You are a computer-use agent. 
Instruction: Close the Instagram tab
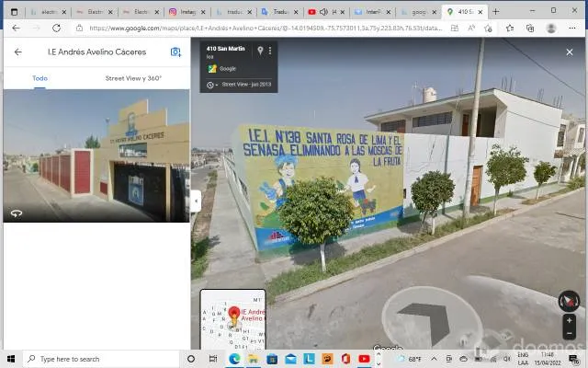point(203,12)
